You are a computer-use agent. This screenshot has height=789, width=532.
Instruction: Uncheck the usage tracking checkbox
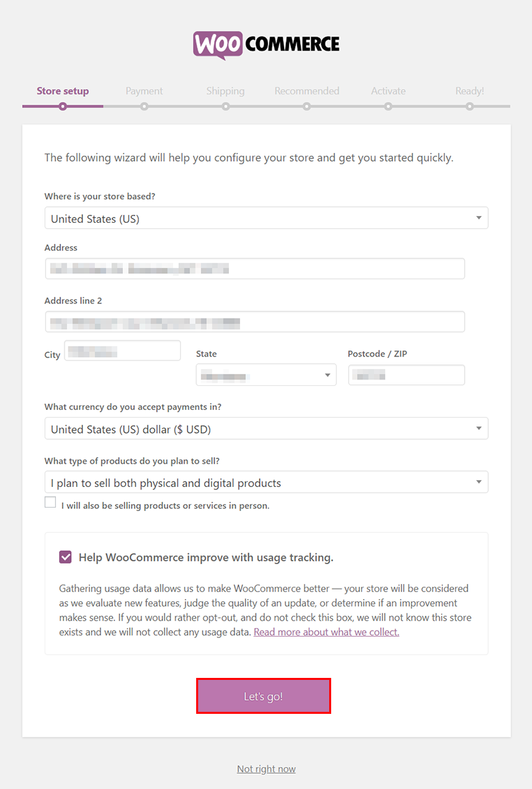[65, 557]
